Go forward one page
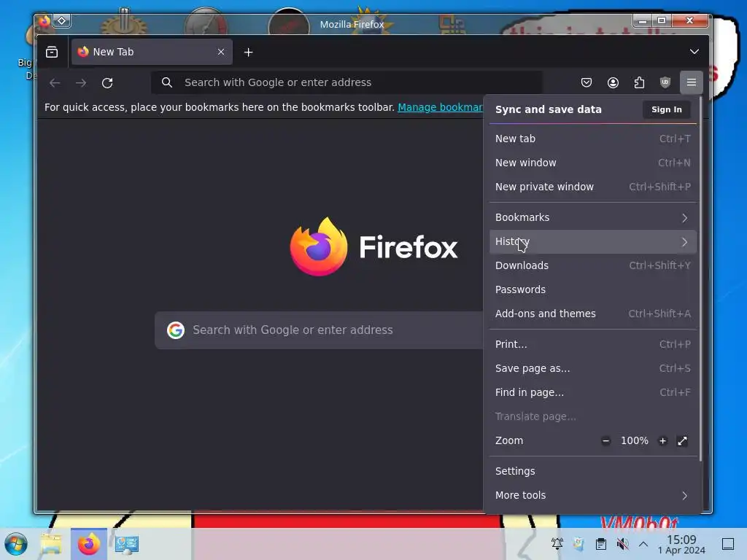 point(81,83)
